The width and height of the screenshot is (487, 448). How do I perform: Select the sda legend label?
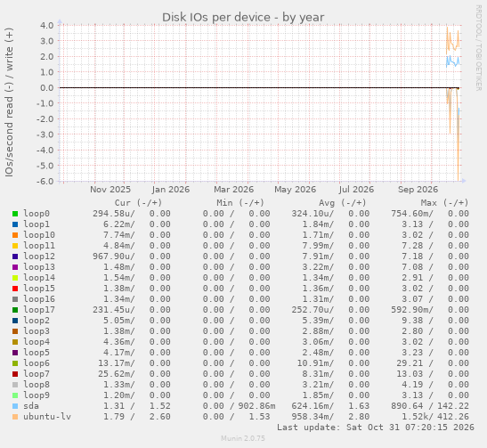pyautogui.click(x=31, y=406)
